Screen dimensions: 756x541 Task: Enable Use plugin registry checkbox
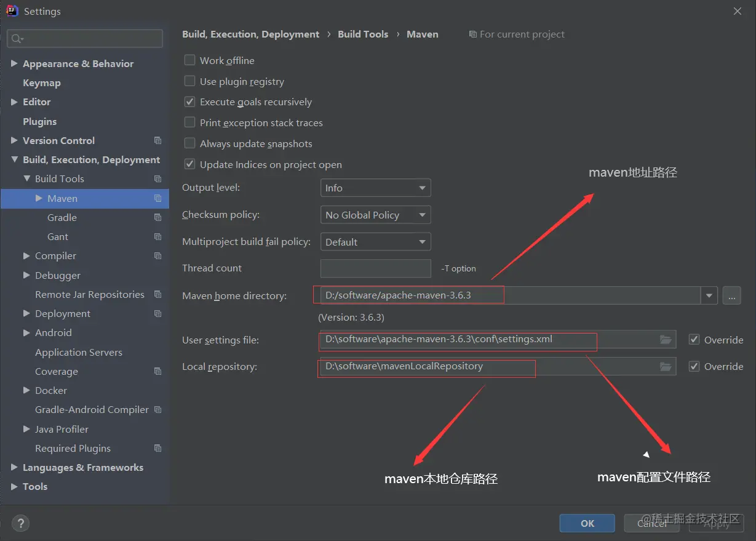pyautogui.click(x=190, y=81)
